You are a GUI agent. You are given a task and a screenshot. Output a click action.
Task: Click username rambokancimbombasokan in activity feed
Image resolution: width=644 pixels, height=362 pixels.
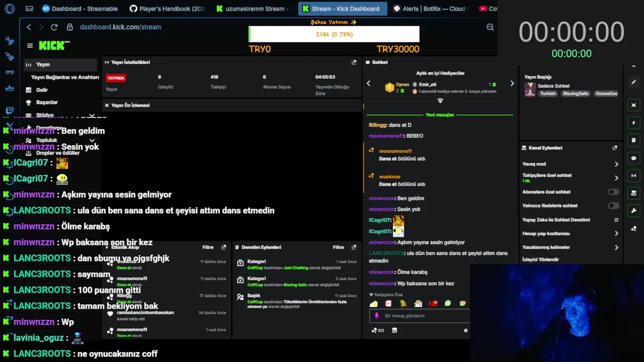pos(145,313)
